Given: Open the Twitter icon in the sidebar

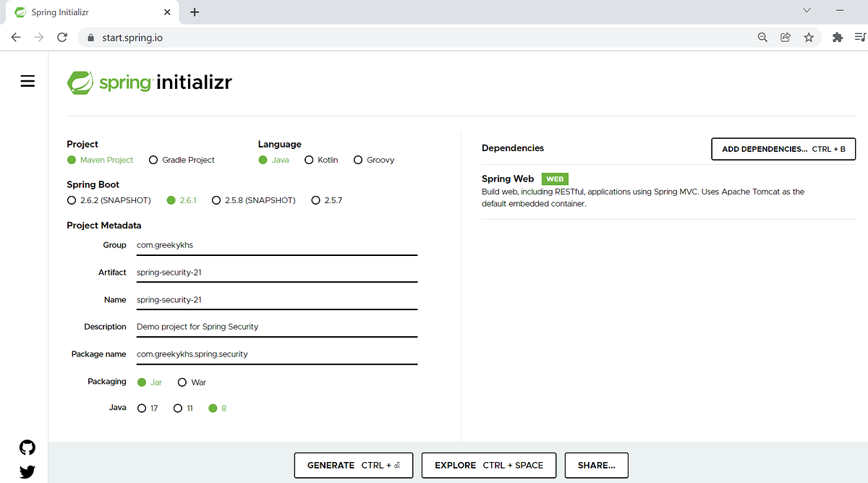Looking at the screenshot, I should (x=27, y=471).
